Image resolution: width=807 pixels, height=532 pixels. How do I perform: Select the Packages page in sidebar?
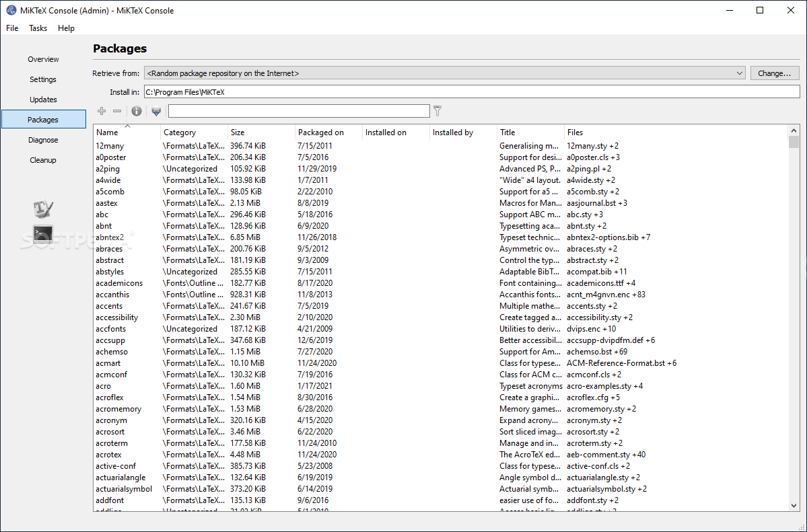point(43,119)
